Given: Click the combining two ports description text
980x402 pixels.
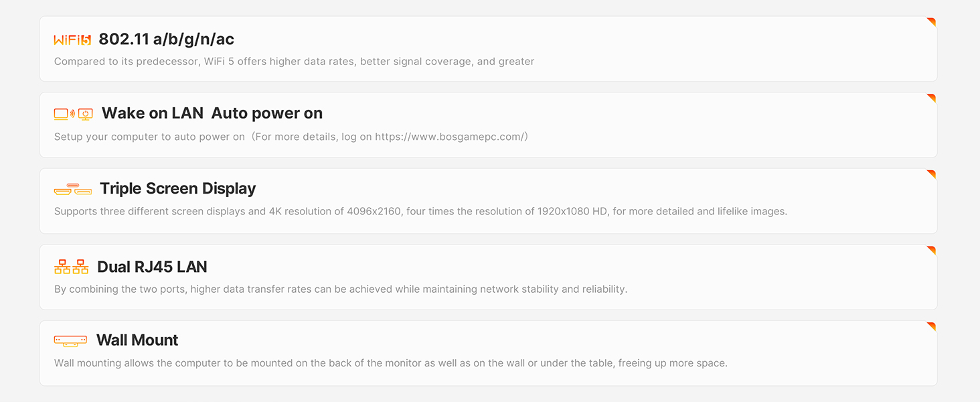Looking at the screenshot, I should pyautogui.click(x=340, y=289).
